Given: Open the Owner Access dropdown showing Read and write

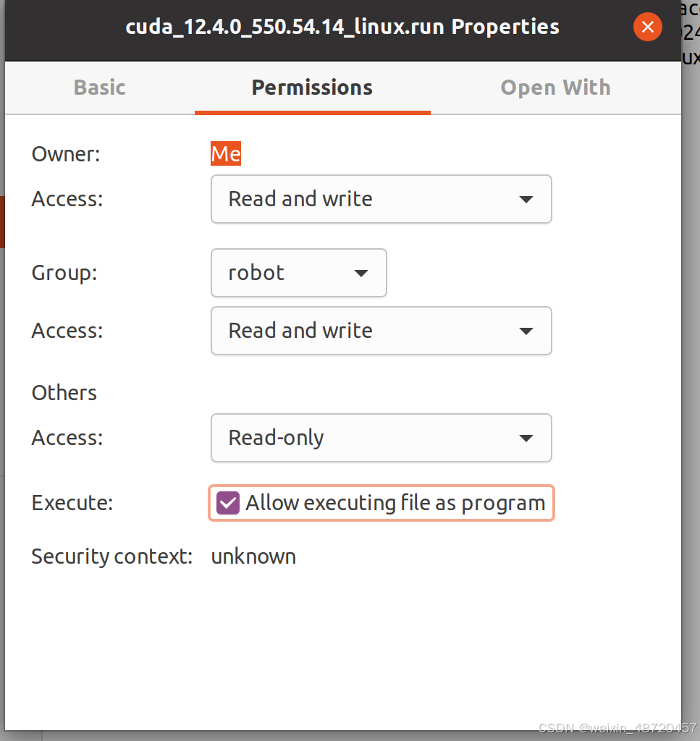Looking at the screenshot, I should pyautogui.click(x=381, y=199).
